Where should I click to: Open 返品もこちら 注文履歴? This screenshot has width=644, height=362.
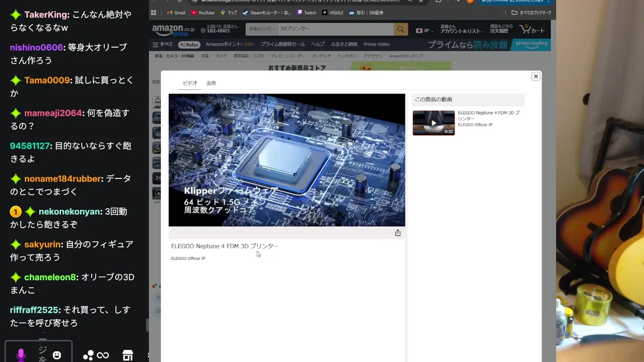coord(502,29)
